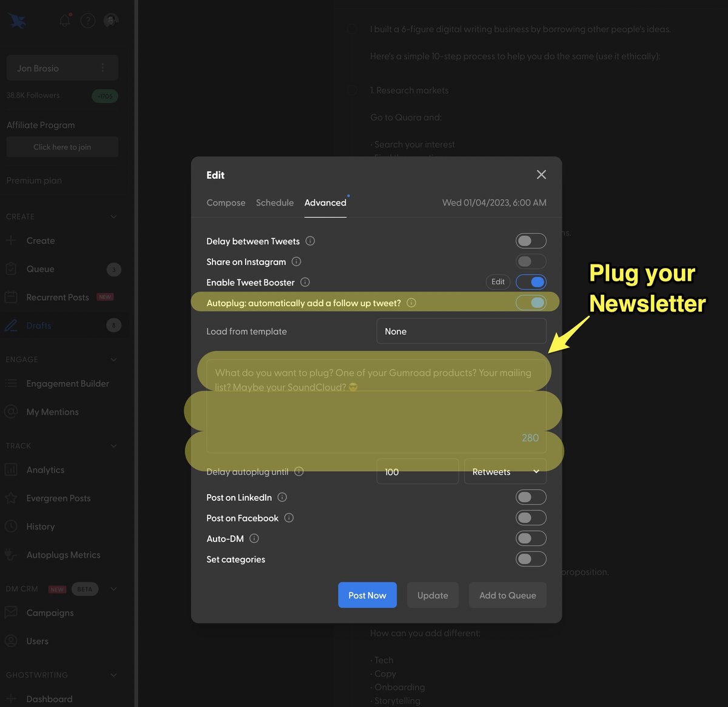Select the Jon Brosio account box
This screenshot has height=707, width=728.
tap(62, 68)
